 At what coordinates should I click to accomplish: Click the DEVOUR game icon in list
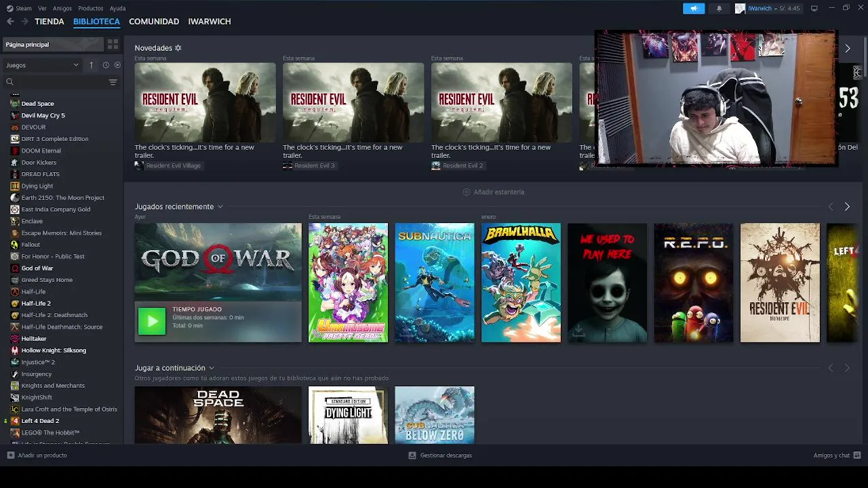pyautogui.click(x=15, y=127)
